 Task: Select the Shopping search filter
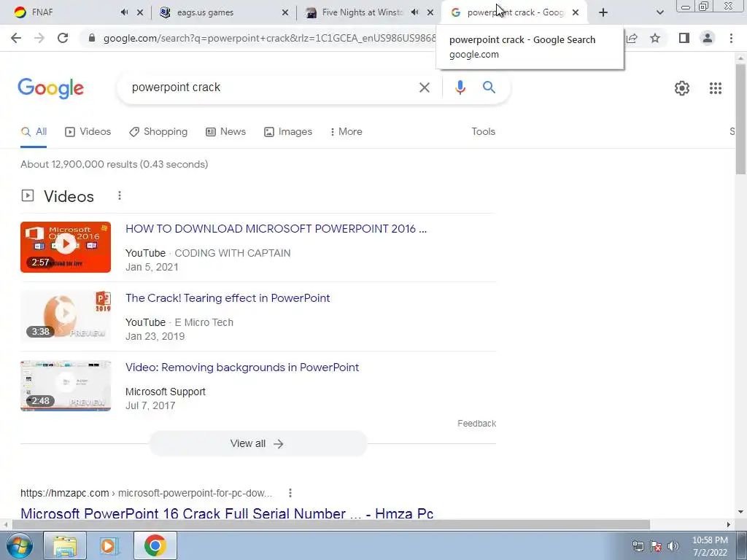pyautogui.click(x=158, y=132)
